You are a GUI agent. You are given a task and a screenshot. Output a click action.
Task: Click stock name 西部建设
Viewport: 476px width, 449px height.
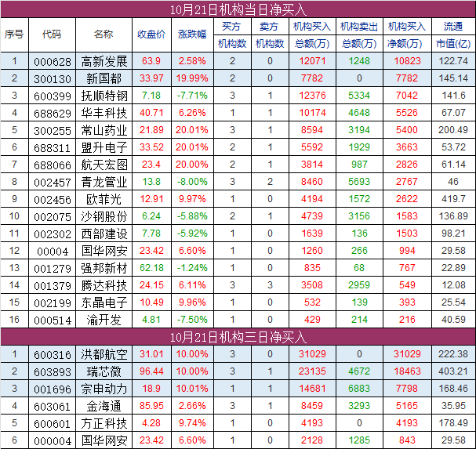104,234
